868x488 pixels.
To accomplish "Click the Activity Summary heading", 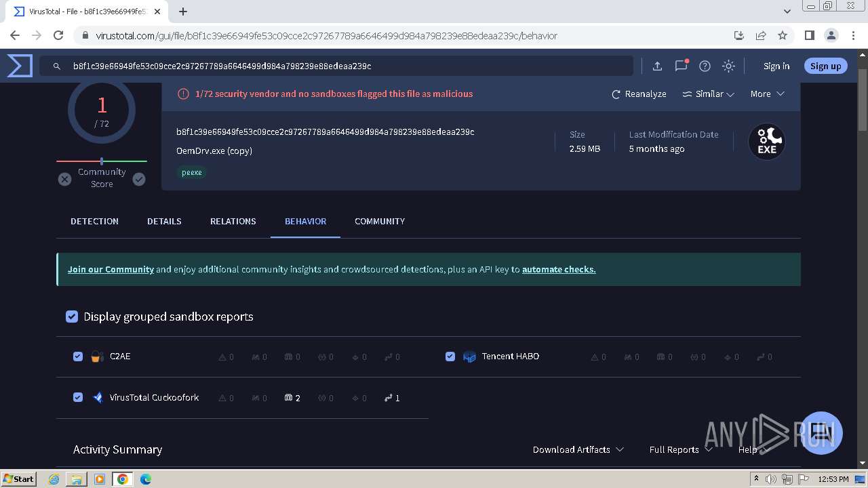I will [117, 449].
